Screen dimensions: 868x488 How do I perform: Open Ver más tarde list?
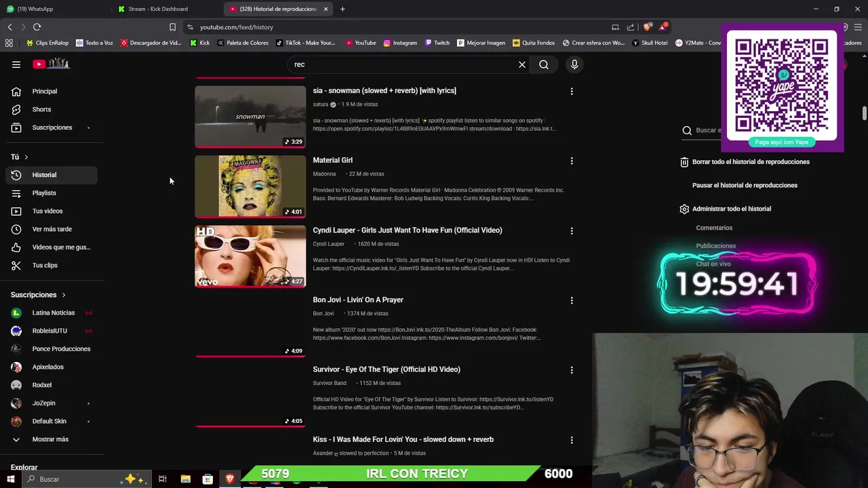tap(52, 229)
